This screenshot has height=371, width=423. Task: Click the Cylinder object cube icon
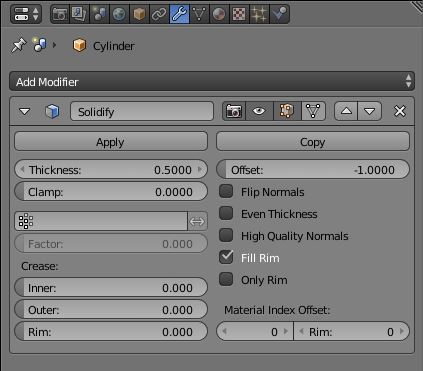click(79, 45)
